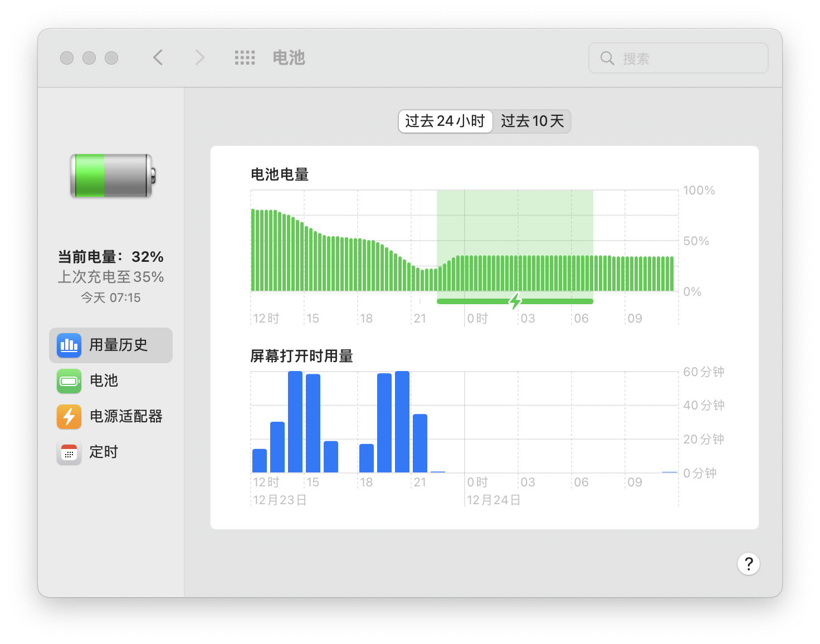The width and height of the screenshot is (820, 644).
Task: Click the green charging period bar
Action: point(557,301)
